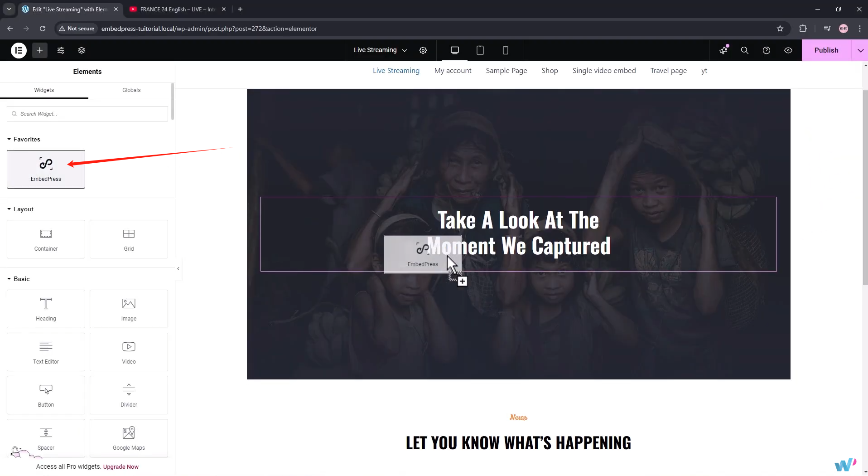Collapse the Elements panel with arrow handle
Image resolution: width=868 pixels, height=476 pixels.
[178, 269]
